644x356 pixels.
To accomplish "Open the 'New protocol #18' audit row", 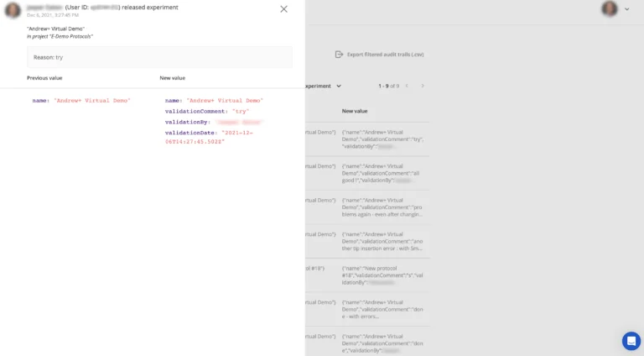I will [x=382, y=275].
